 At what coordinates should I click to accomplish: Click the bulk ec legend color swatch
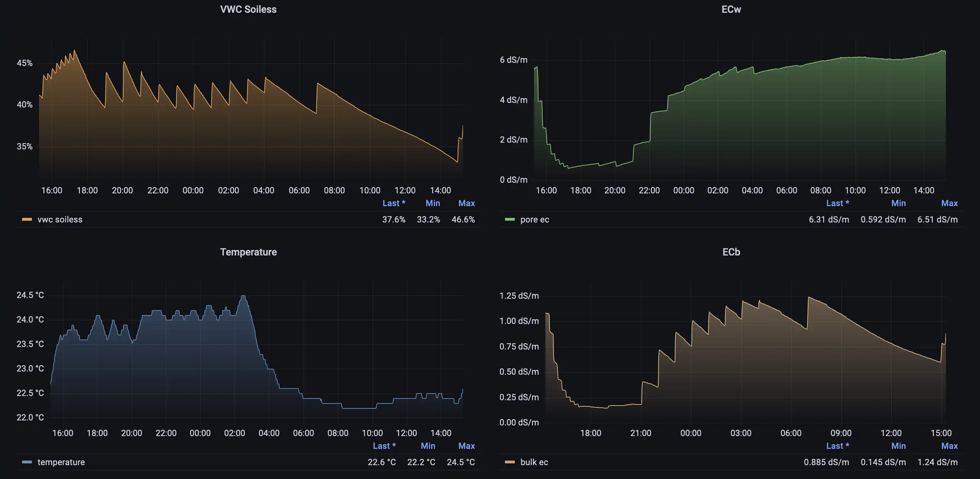510,462
